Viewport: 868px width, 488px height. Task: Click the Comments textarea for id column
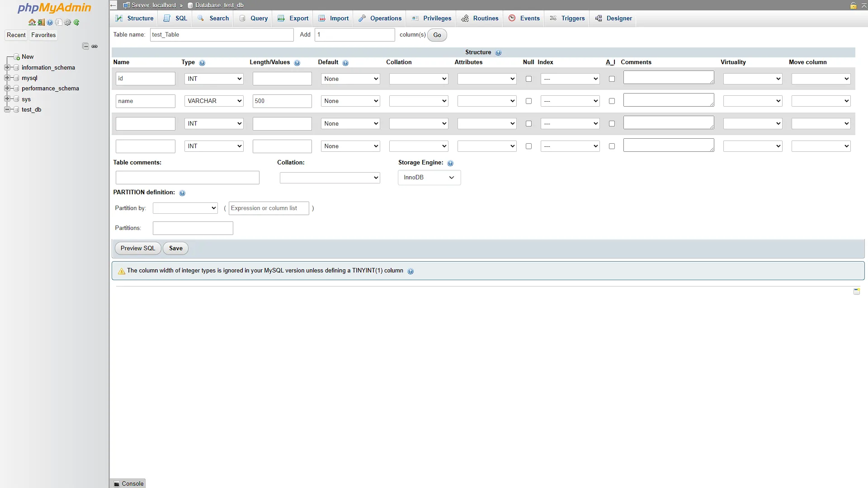pyautogui.click(x=669, y=77)
